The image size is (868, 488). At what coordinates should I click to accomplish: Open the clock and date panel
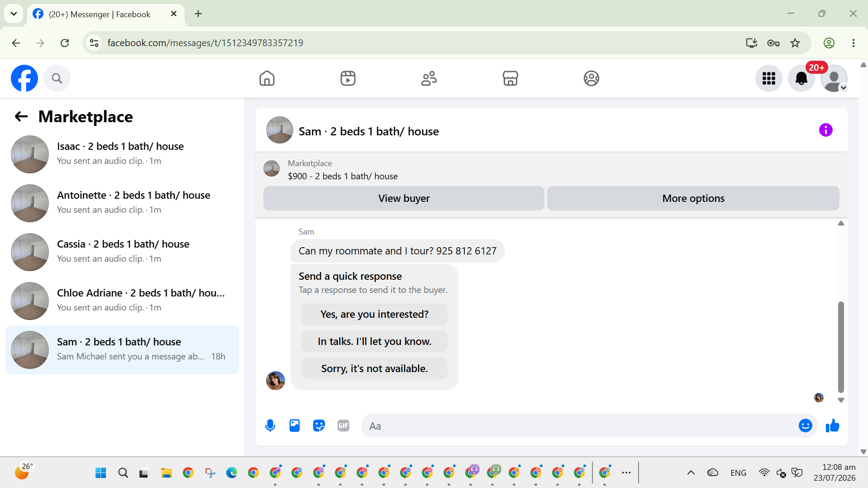coord(835,473)
